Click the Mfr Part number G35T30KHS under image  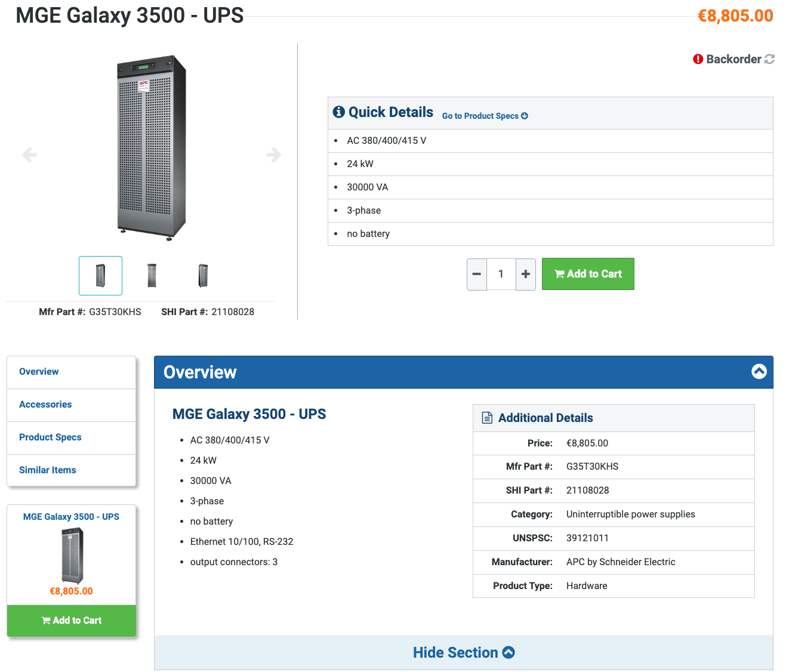tap(115, 312)
